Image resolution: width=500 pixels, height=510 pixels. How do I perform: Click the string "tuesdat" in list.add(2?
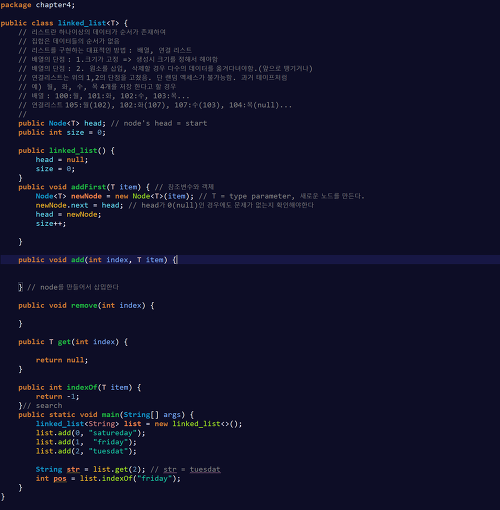click(x=108, y=451)
